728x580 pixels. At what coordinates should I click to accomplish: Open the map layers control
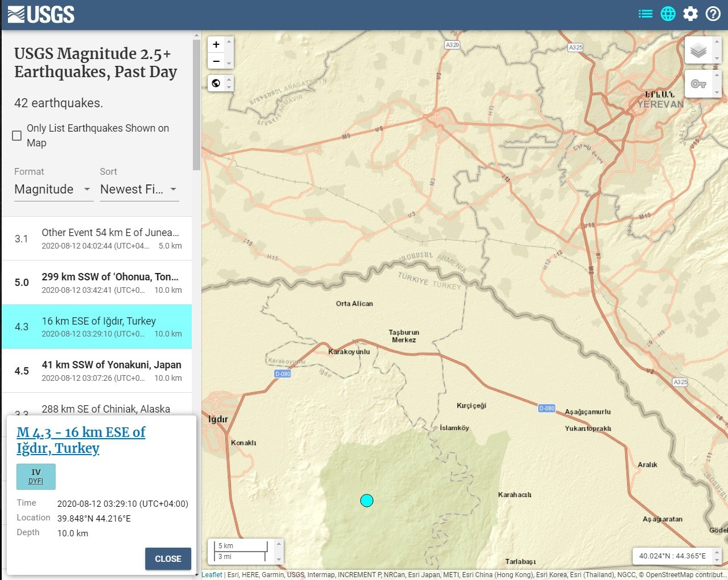pos(698,51)
